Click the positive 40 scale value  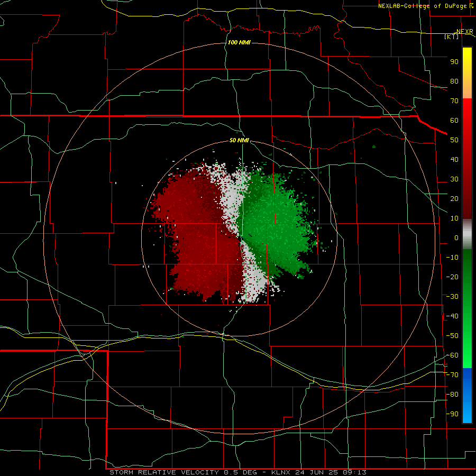point(454,159)
